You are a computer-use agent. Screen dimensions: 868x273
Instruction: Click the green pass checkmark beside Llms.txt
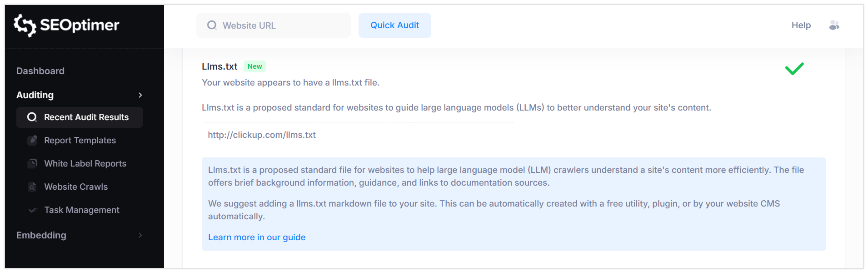point(794,69)
